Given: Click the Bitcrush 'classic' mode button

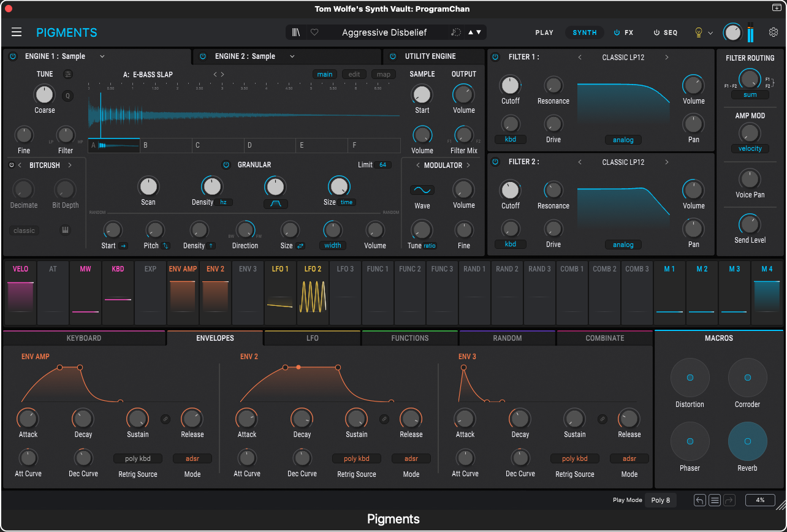Looking at the screenshot, I should [24, 230].
